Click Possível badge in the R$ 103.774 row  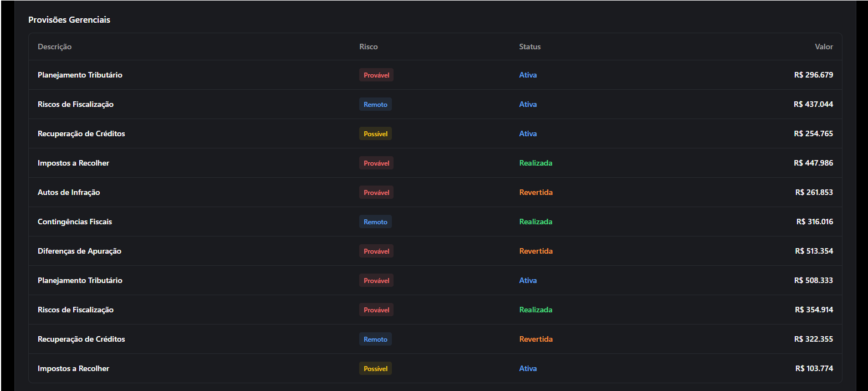[x=375, y=369]
